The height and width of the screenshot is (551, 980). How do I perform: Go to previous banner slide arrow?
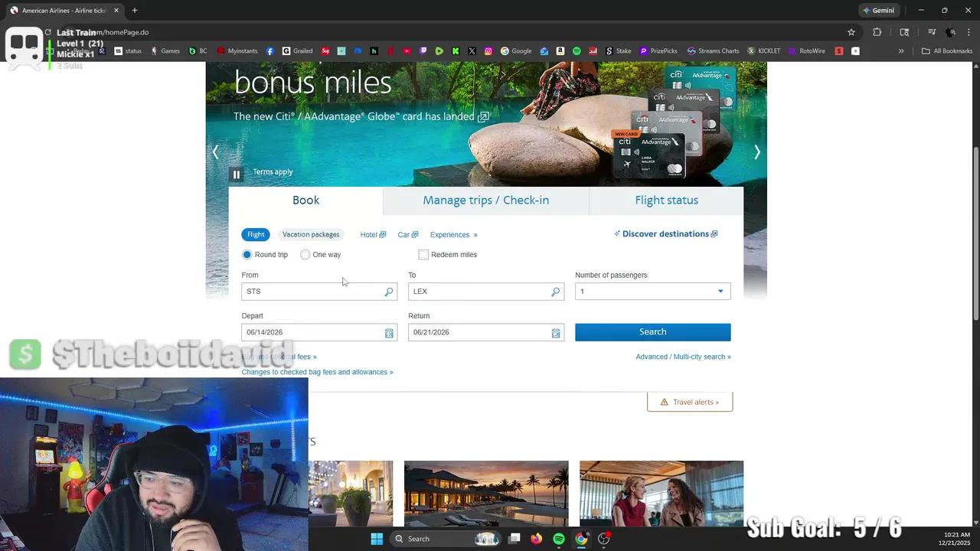215,152
